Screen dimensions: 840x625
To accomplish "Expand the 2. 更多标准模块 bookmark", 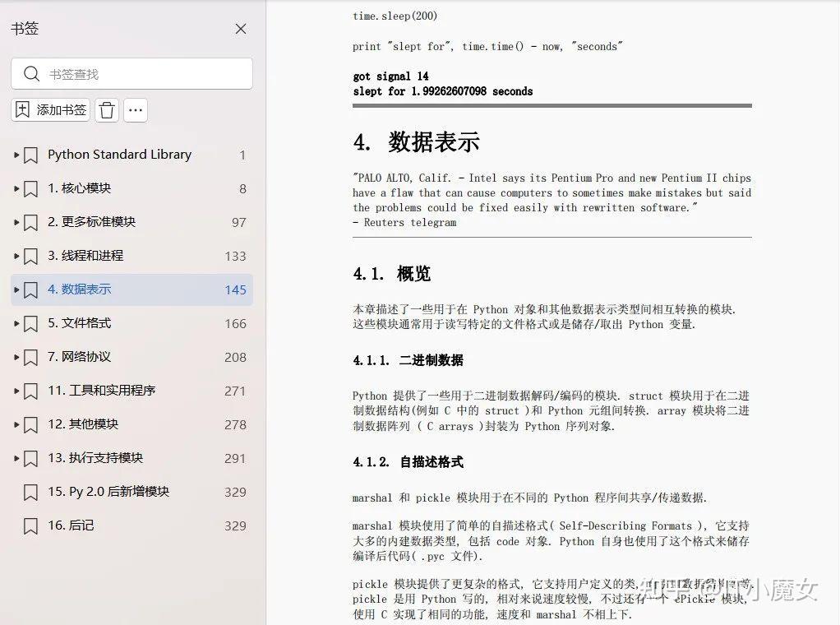I will [x=16, y=222].
